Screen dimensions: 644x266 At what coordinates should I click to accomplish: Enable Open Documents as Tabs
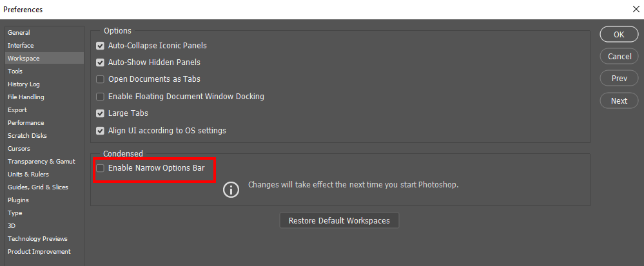pyautogui.click(x=101, y=79)
